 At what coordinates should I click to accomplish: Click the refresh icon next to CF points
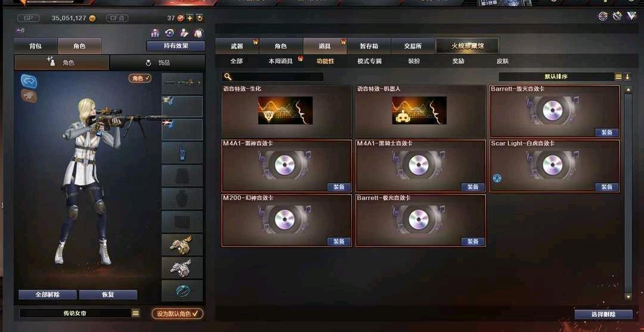coord(200,18)
